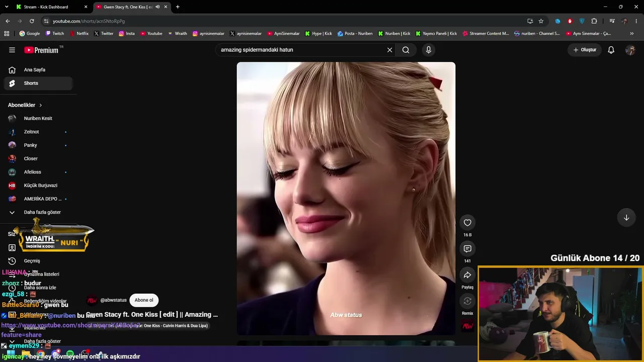Open the YouTube guide hamburger menu
The width and height of the screenshot is (644, 362).
click(x=12, y=50)
